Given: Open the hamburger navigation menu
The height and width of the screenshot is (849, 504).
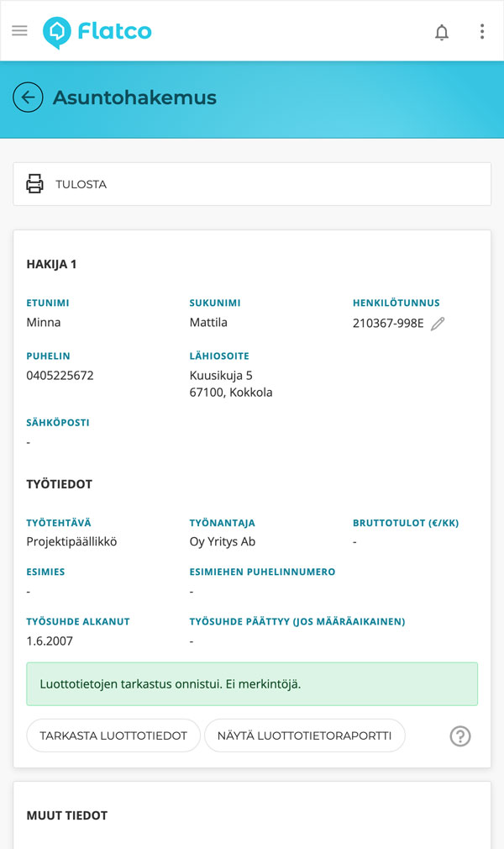Looking at the screenshot, I should point(19,31).
